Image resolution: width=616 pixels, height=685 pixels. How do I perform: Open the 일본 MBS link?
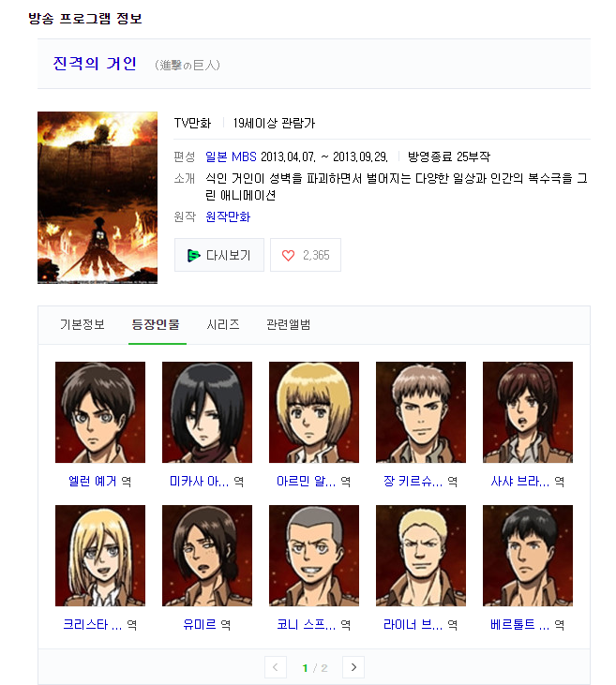pyautogui.click(x=231, y=156)
